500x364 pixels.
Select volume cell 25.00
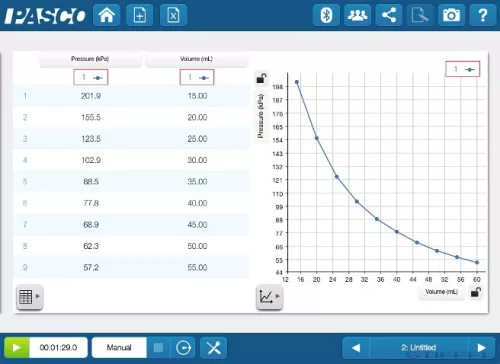point(197,139)
